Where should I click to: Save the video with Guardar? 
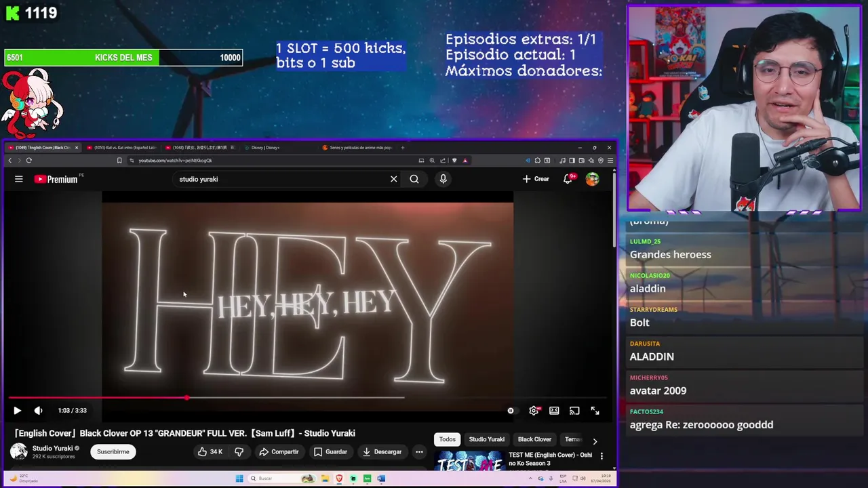pyautogui.click(x=330, y=451)
